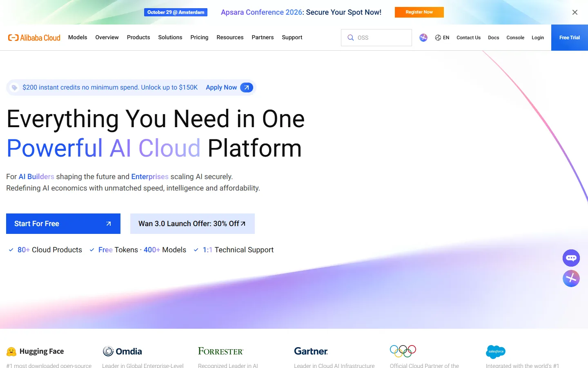
Task: Click the search magnifier icon
Action: 350,38
